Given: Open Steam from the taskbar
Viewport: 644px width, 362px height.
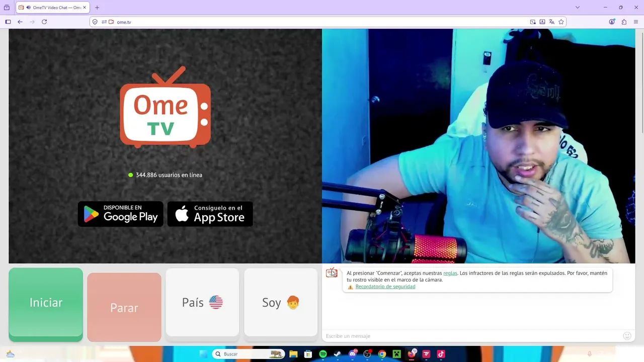Looking at the screenshot, I should point(338,354).
